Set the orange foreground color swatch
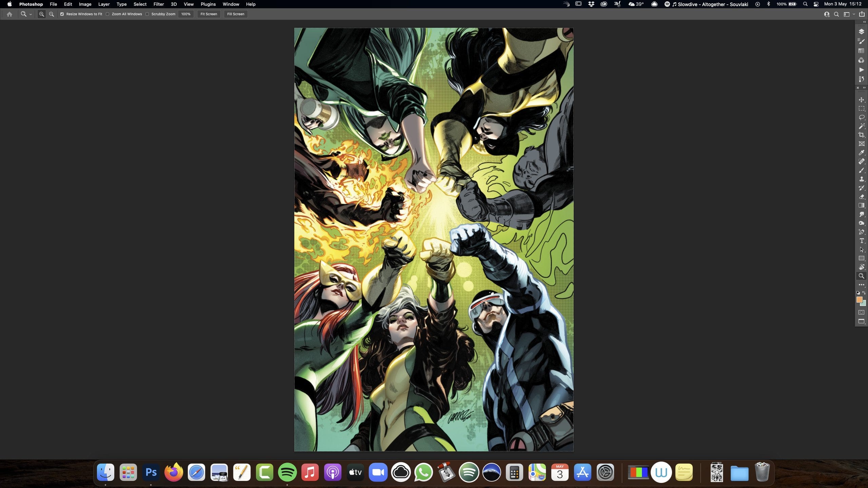Image resolution: width=868 pixels, height=488 pixels. [859, 300]
